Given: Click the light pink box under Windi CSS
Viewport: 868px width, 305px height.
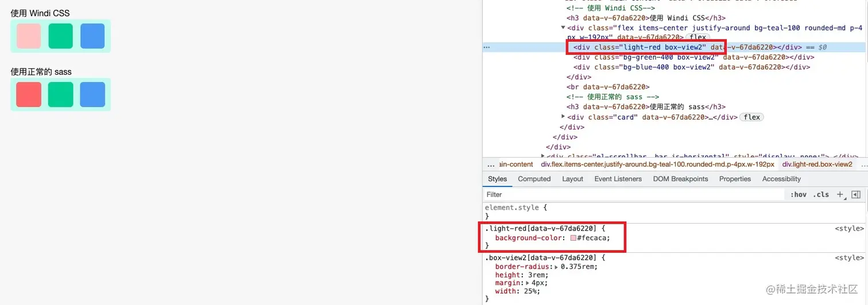Looking at the screenshot, I should pyautogui.click(x=29, y=36).
